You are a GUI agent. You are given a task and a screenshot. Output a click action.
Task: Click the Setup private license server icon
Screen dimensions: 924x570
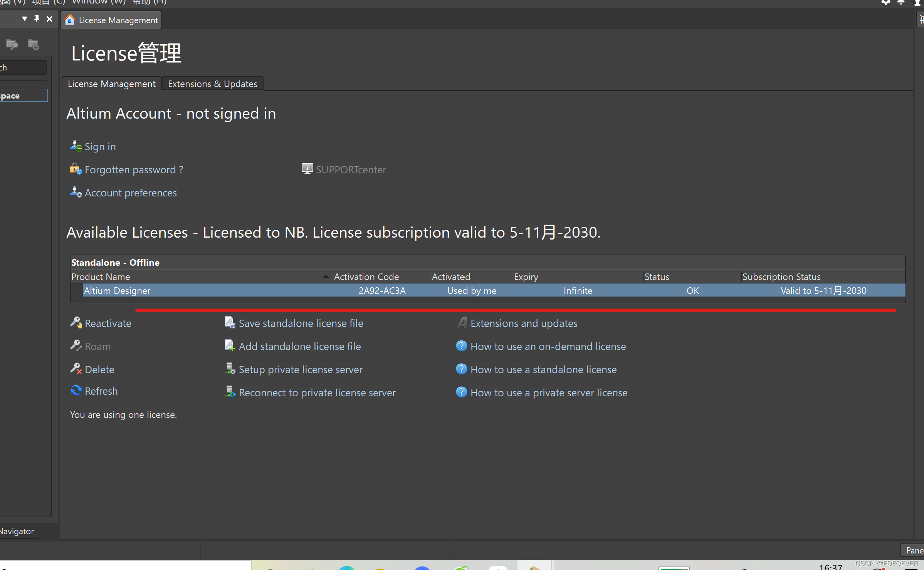pyautogui.click(x=230, y=369)
